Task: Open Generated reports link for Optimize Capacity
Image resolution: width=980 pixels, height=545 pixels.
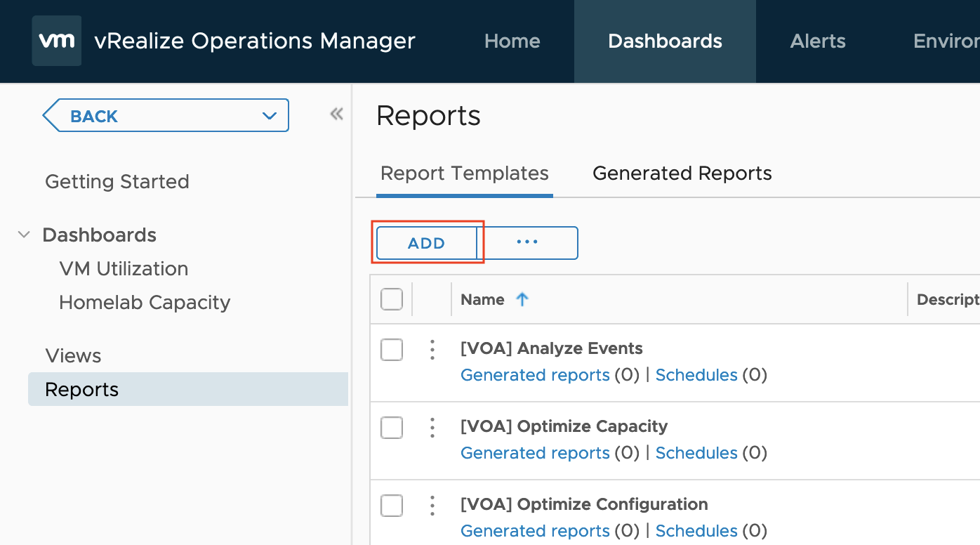Action: [x=535, y=453]
